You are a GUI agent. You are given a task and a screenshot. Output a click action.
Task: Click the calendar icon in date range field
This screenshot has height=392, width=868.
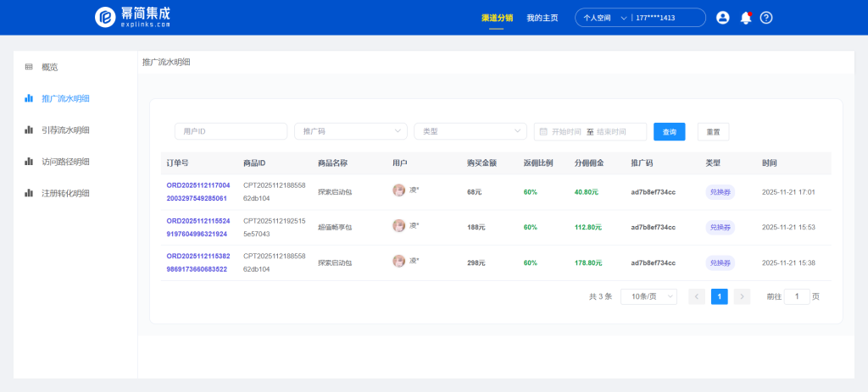[543, 131]
